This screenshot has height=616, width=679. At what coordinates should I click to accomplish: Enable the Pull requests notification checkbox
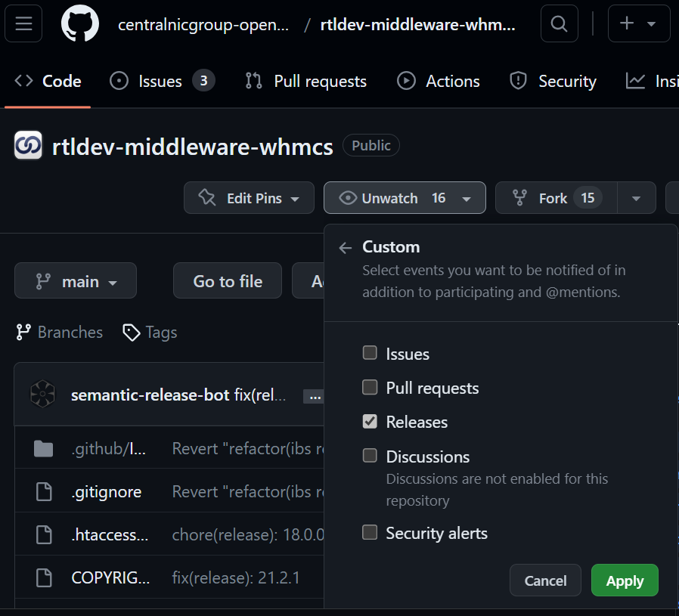[370, 387]
